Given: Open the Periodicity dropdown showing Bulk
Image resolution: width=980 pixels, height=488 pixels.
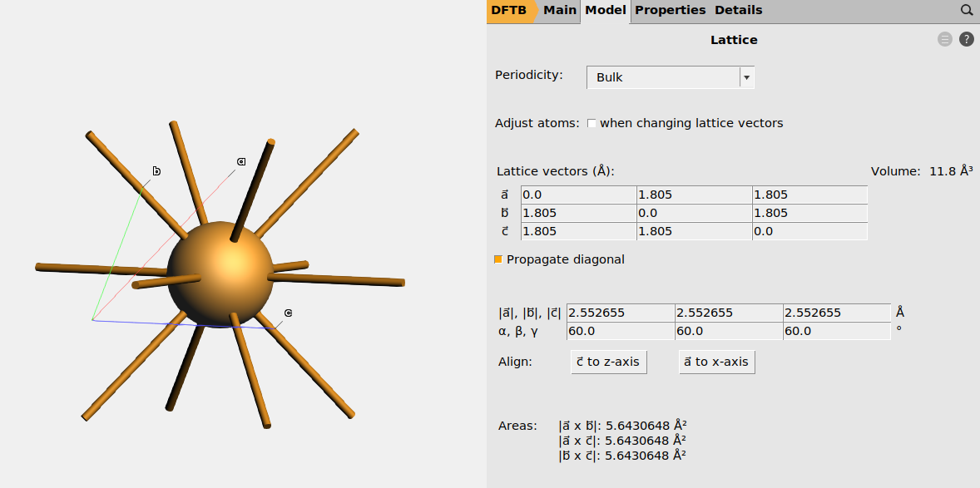Looking at the screenshot, I should pyautogui.click(x=662, y=77).
